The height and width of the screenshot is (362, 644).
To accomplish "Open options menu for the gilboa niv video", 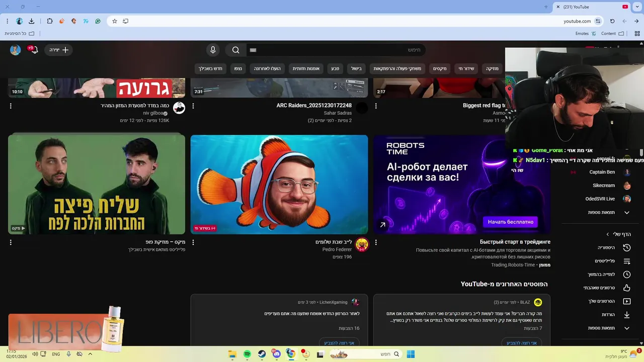I will pos(11,106).
